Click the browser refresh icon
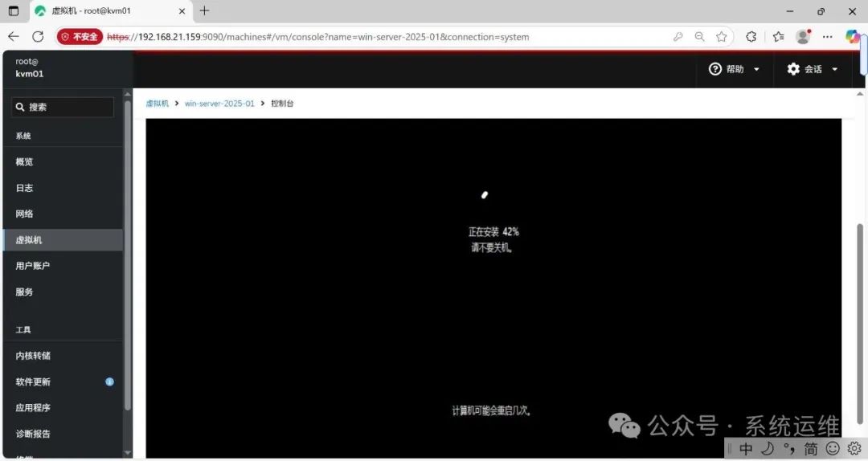Image resolution: width=868 pixels, height=461 pixels. (x=38, y=36)
